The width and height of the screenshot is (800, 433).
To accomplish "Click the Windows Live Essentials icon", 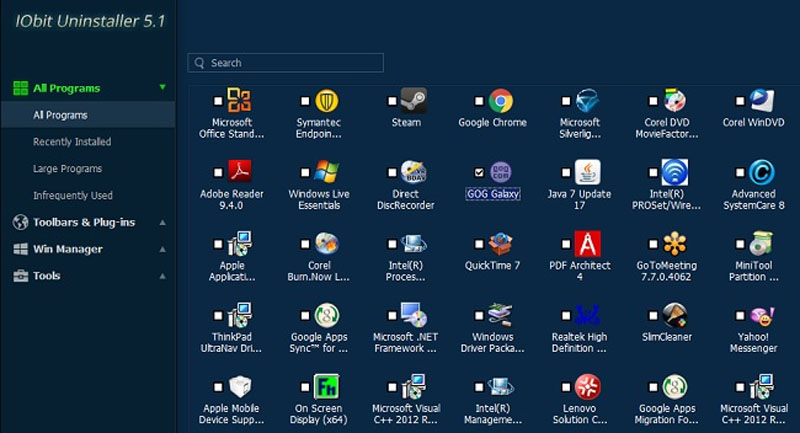I will click(327, 172).
